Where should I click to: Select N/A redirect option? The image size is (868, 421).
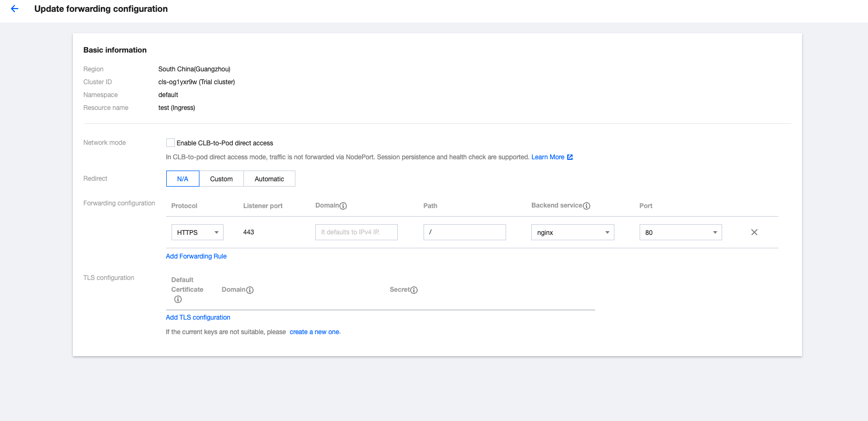182,179
